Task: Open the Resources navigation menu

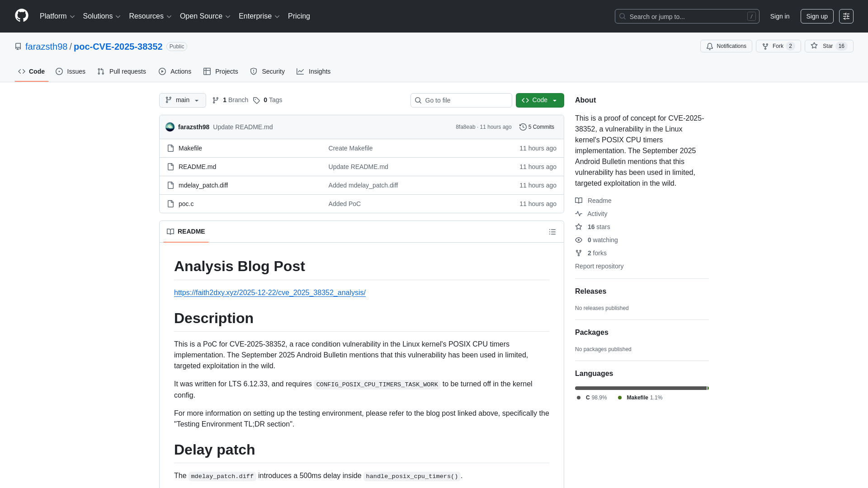Action: pos(150,16)
